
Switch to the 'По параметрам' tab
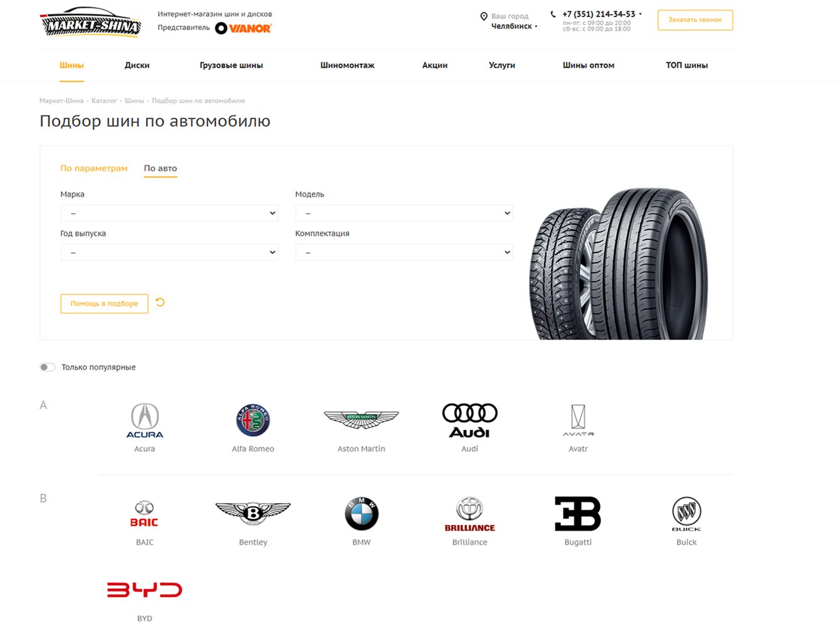[x=94, y=168]
